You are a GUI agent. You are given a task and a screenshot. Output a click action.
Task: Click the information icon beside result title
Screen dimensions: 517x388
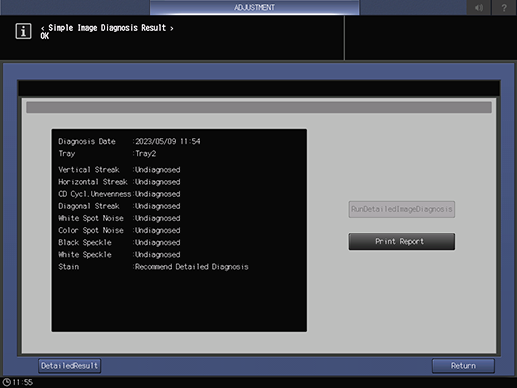(23, 31)
